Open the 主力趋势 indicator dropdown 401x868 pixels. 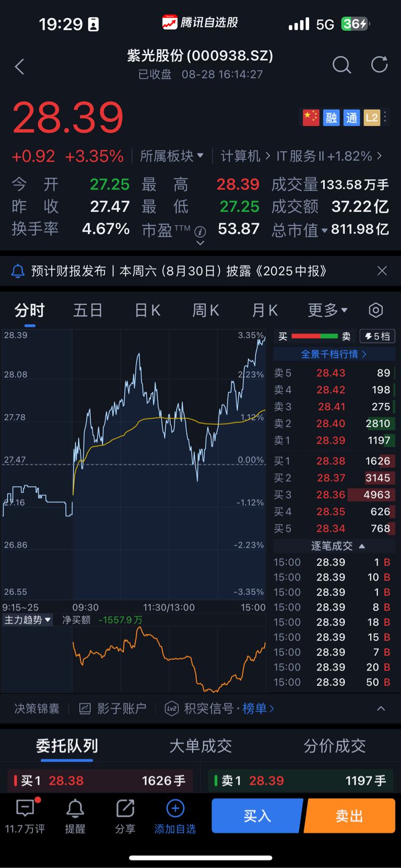pyautogui.click(x=27, y=620)
